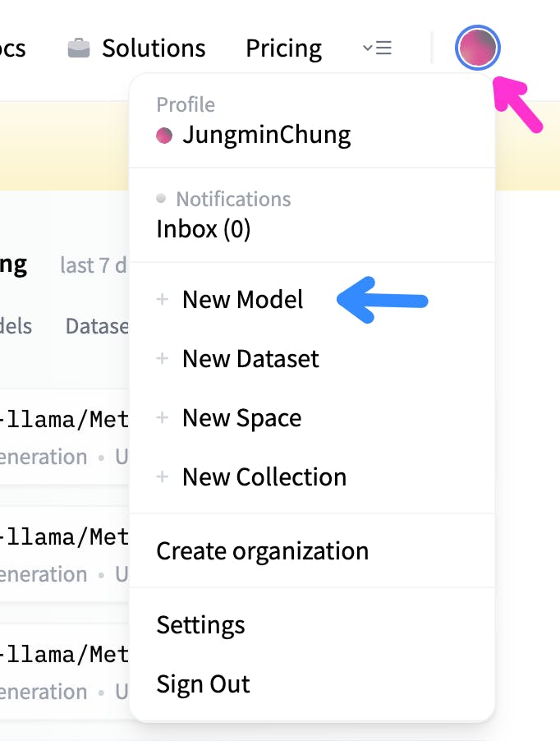The width and height of the screenshot is (560, 741).
Task: Select New Space in the dropdown
Action: (x=241, y=418)
